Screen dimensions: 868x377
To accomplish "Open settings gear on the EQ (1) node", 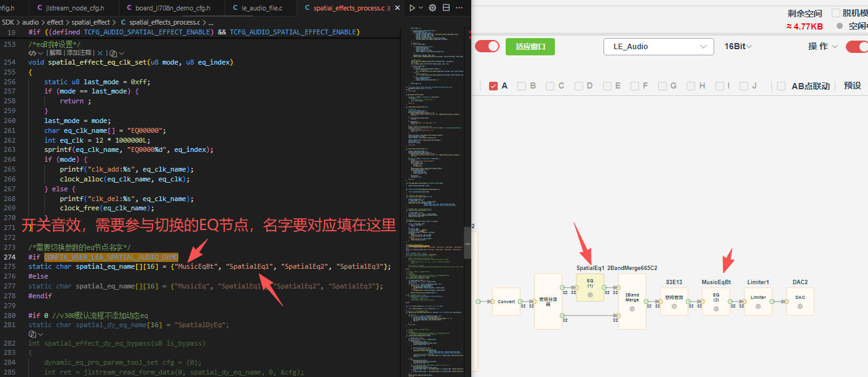I will [590, 295].
